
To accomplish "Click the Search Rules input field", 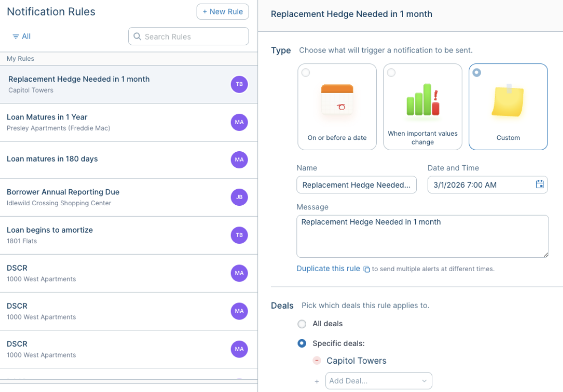I will (193, 37).
